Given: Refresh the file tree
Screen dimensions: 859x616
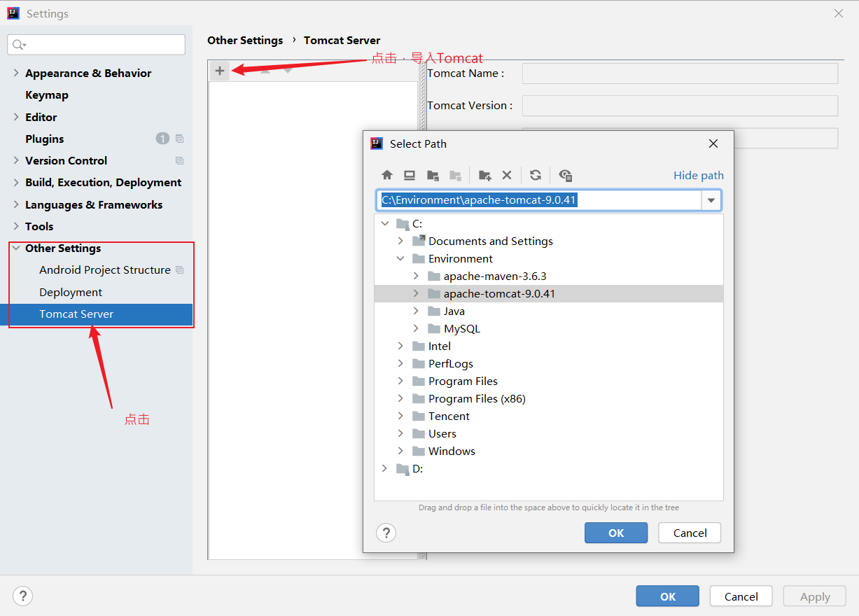Looking at the screenshot, I should coord(536,175).
